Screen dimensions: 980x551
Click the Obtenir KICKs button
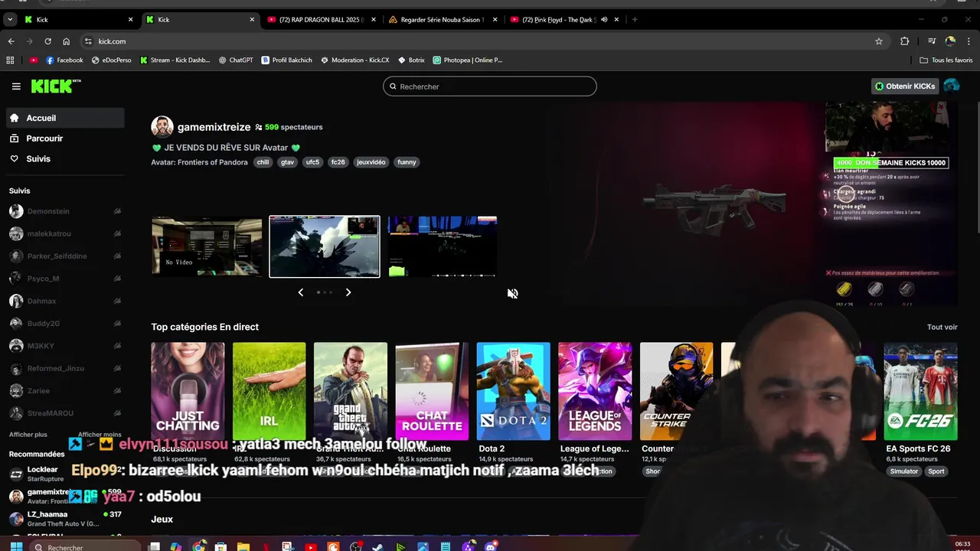[905, 86]
